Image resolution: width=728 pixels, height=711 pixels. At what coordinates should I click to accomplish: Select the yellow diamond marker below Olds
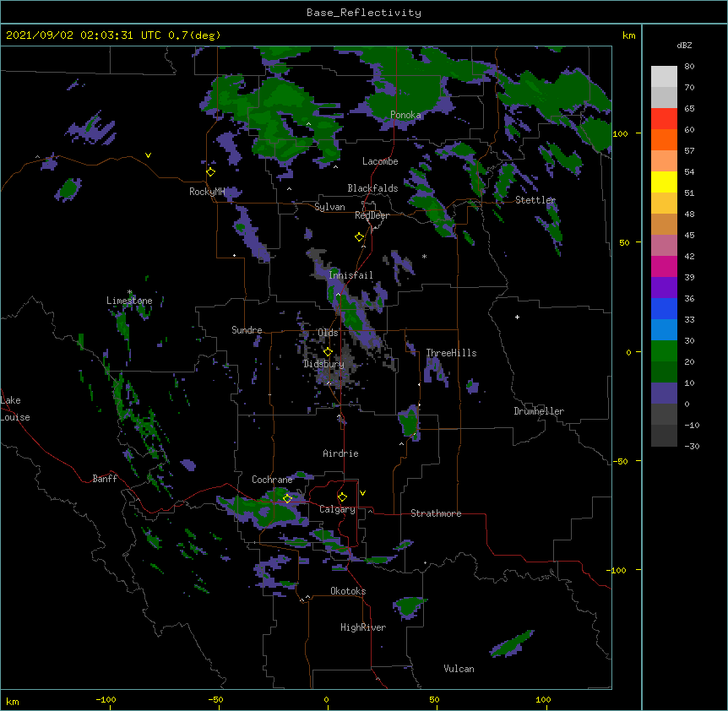[329, 351]
